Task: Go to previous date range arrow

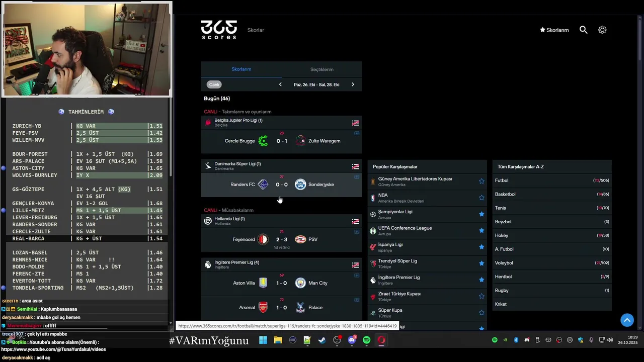Action: coord(280,84)
